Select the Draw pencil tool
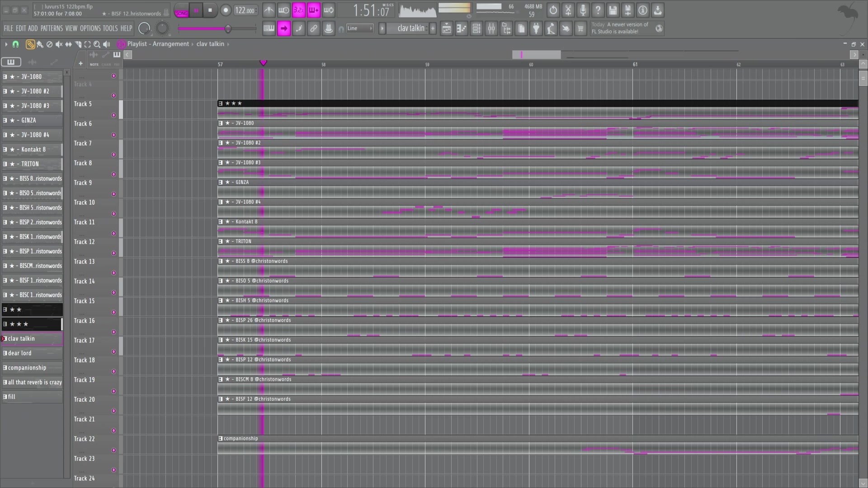The height and width of the screenshot is (488, 868). click(x=30, y=44)
